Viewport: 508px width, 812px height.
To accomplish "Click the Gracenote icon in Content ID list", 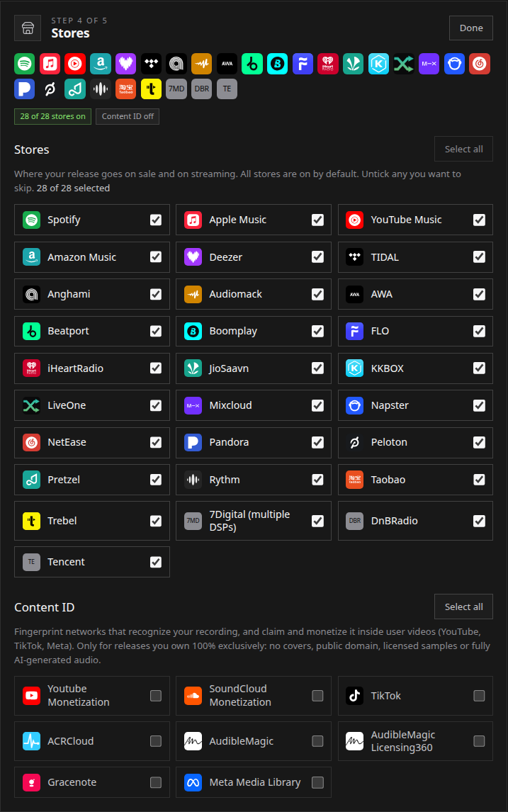I will [32, 782].
